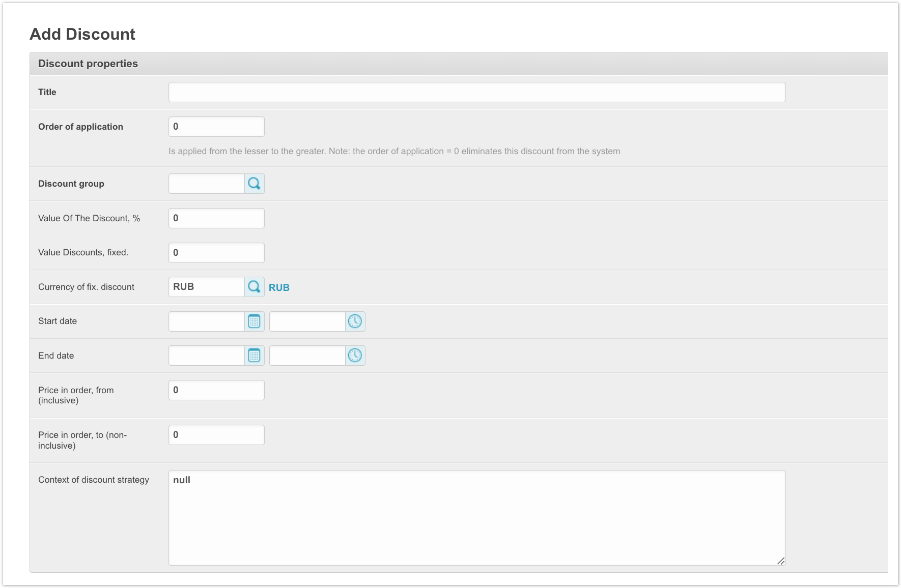Focus the Start date date field
The height and width of the screenshot is (588, 901).
pyautogui.click(x=207, y=321)
